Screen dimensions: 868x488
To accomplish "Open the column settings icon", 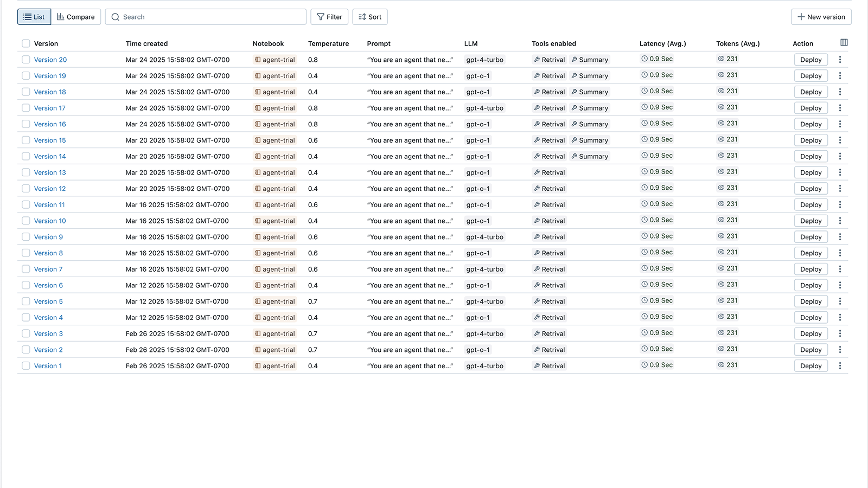I will [x=844, y=43].
